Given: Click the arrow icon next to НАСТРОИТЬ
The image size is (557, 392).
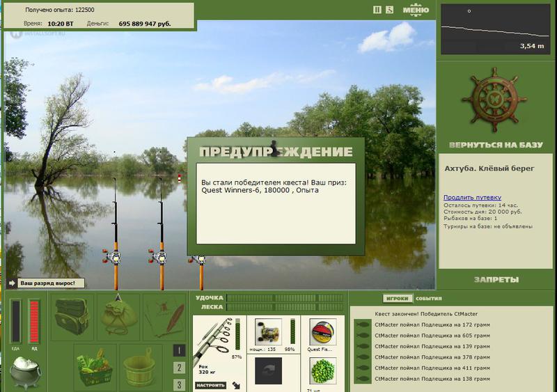Looking at the screenshot, I should click(x=236, y=385).
